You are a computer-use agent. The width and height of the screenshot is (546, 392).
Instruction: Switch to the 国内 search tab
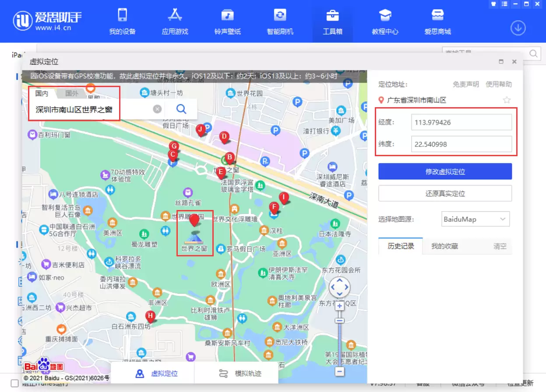[x=42, y=93]
